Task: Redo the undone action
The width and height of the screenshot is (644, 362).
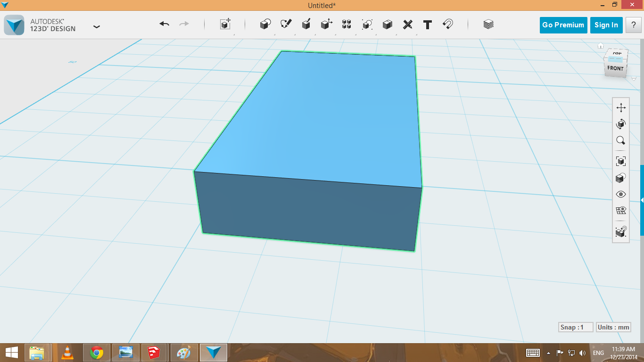Action: click(x=184, y=24)
